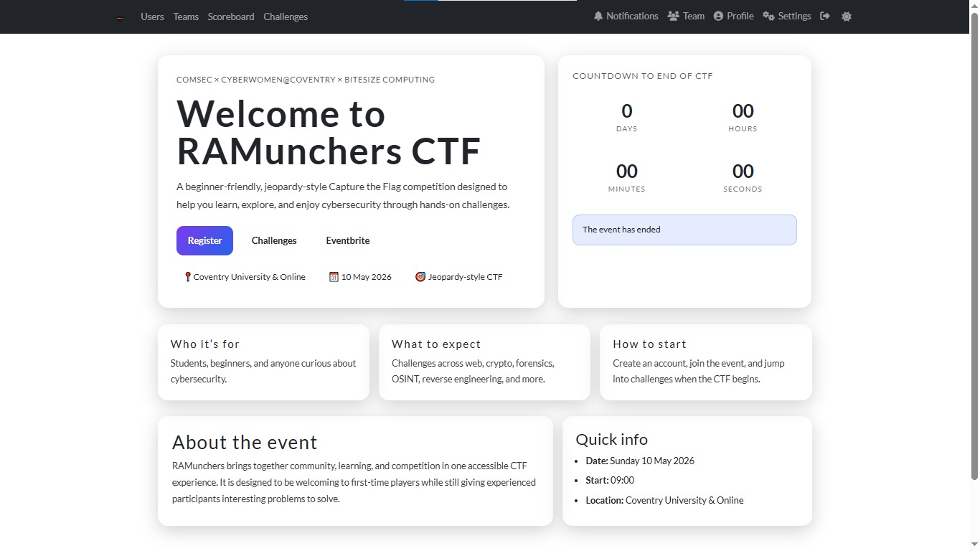This screenshot has width=980, height=551.
Task: Go to the Scoreboard
Action: pos(231,17)
